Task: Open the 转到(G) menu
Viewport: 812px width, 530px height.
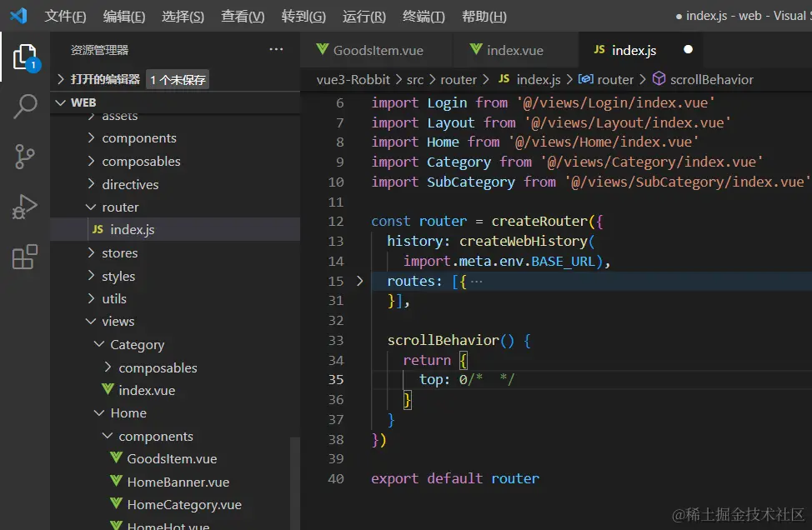Action: pos(303,17)
